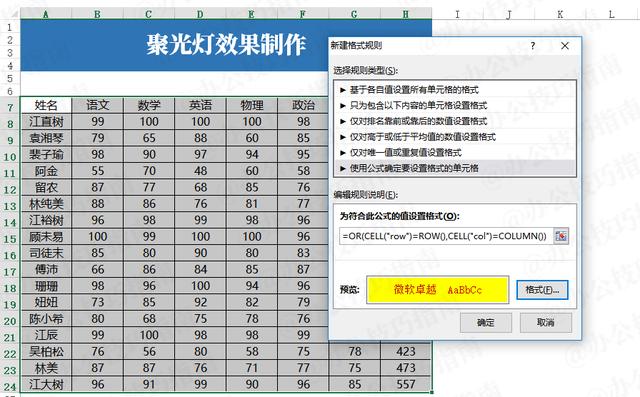
Task: Confirm with the 确定 button
Action: click(x=486, y=323)
